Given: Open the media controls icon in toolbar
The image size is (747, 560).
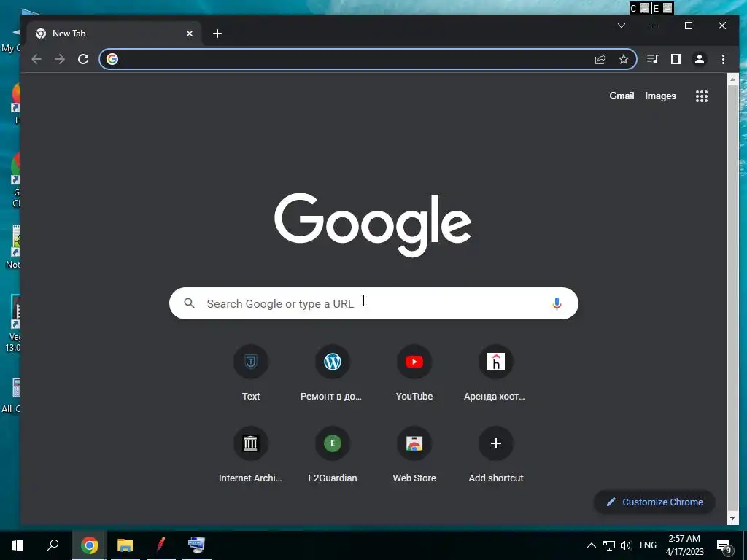Looking at the screenshot, I should (653, 59).
